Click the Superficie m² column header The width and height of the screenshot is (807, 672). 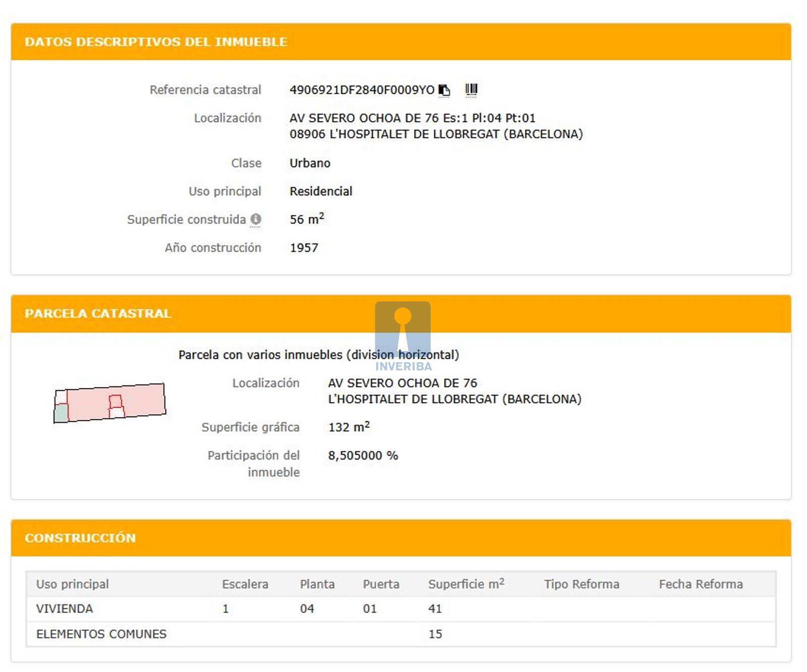point(466,584)
